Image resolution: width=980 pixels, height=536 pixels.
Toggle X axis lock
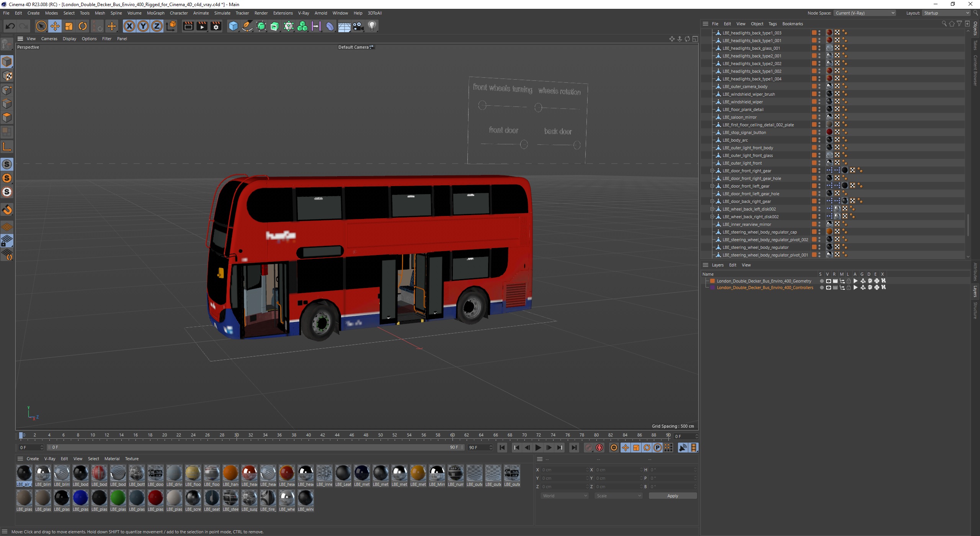pyautogui.click(x=129, y=26)
